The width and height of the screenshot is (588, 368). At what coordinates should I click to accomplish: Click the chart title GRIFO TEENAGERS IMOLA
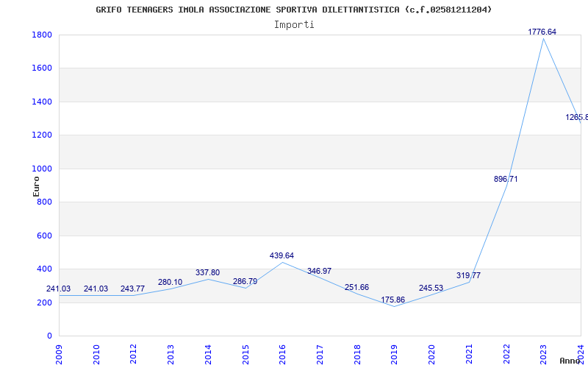(x=294, y=10)
